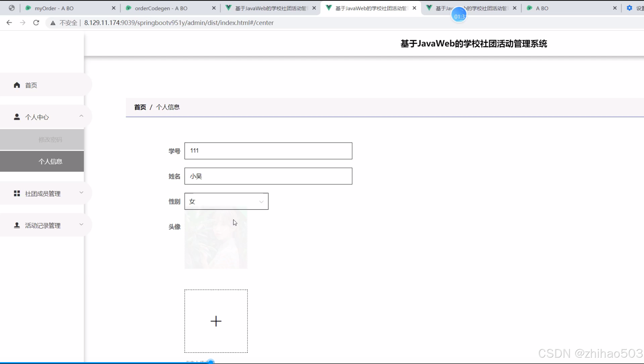Click the not-secure warning triangle icon
644x364 pixels.
click(x=53, y=23)
